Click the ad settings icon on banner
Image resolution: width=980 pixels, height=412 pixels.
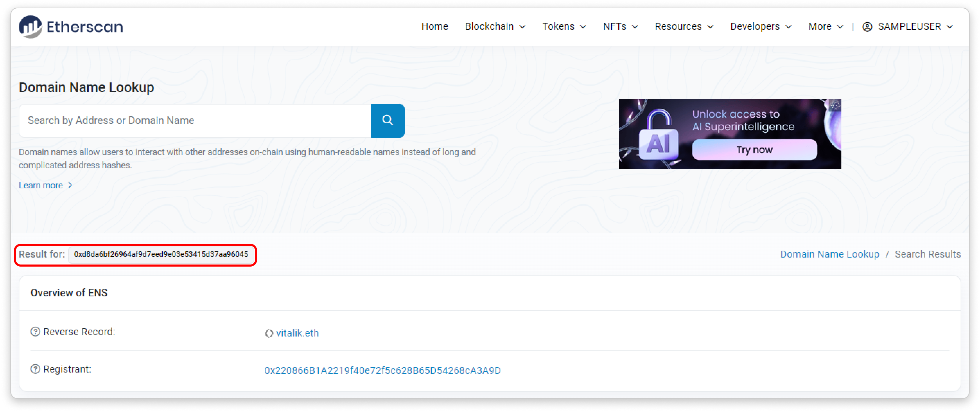pyautogui.click(x=835, y=105)
